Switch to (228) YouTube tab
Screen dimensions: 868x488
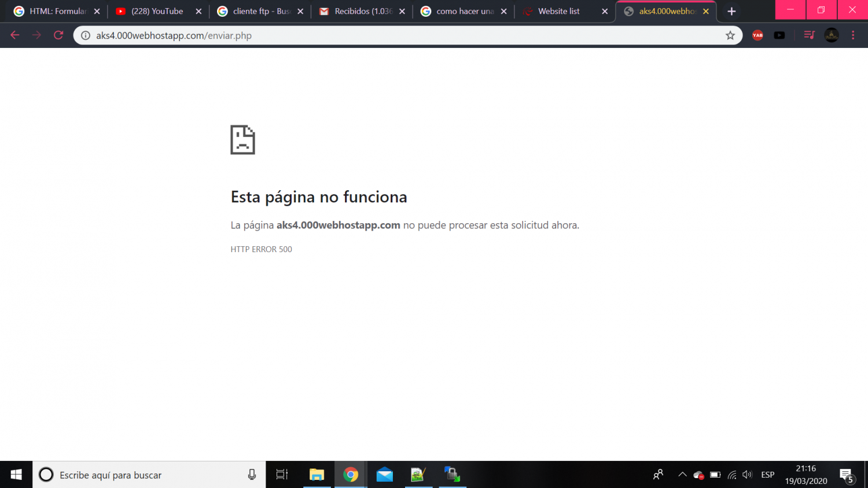pos(157,11)
